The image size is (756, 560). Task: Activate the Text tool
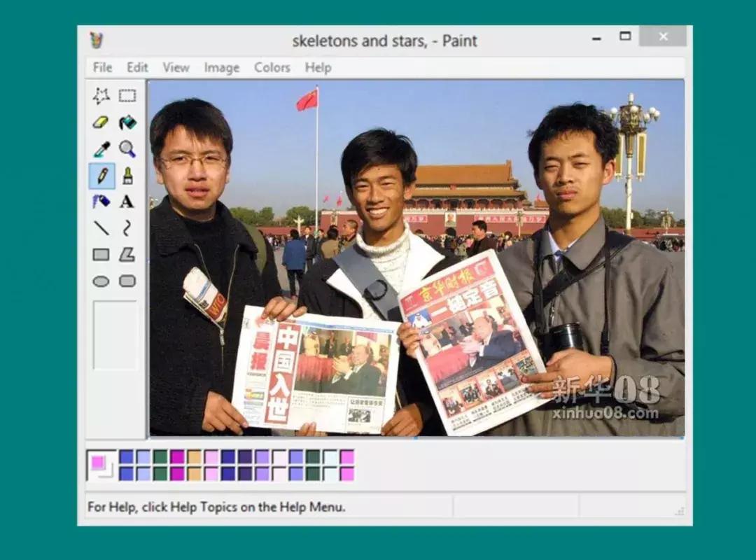[127, 202]
